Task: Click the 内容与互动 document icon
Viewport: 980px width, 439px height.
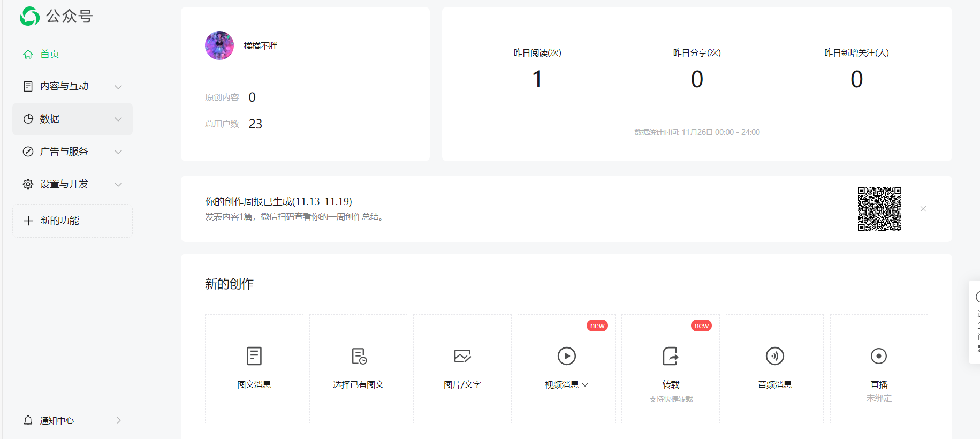Action: pyautogui.click(x=28, y=86)
